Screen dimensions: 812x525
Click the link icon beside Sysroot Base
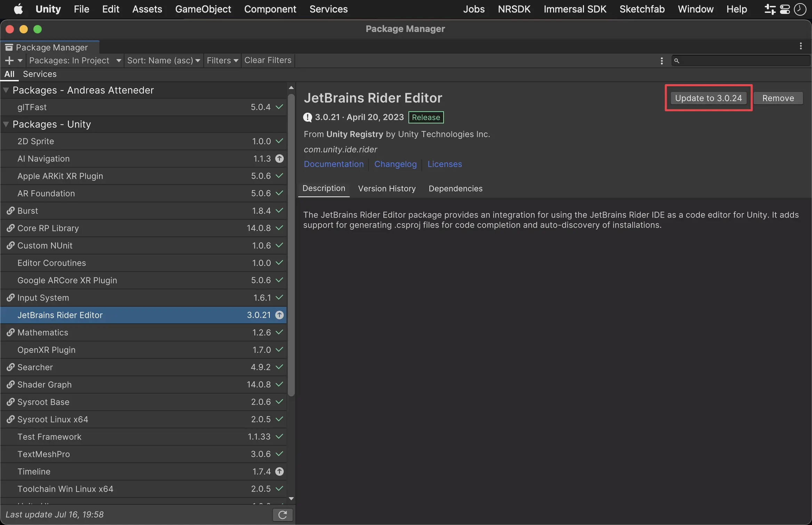click(x=10, y=402)
